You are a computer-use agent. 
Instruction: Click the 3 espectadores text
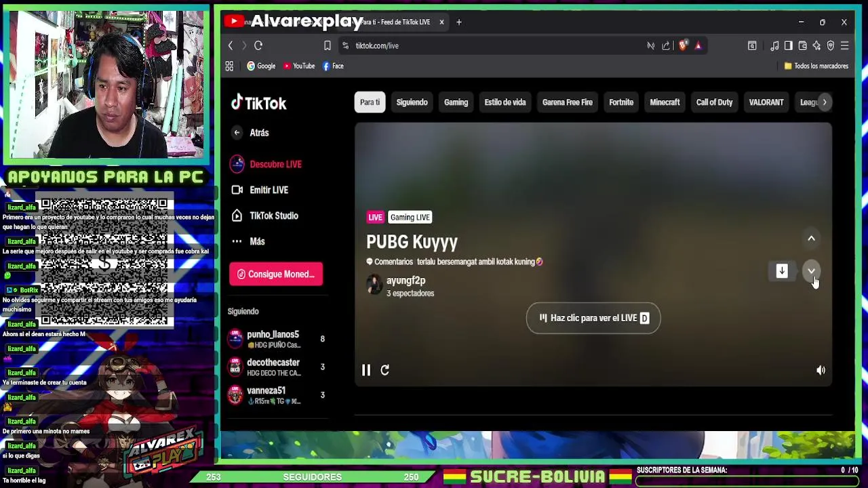pyautogui.click(x=410, y=293)
